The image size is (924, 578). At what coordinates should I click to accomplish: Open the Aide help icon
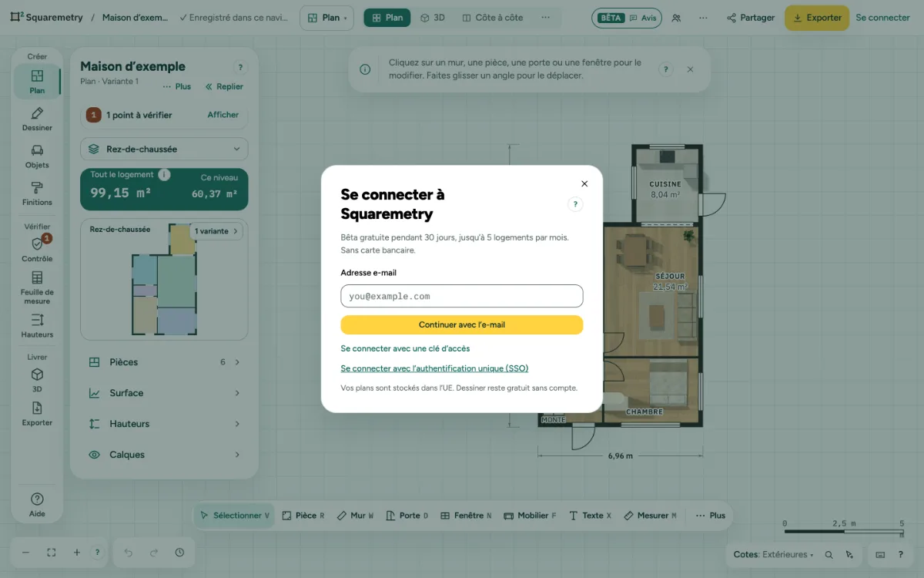coord(37,504)
